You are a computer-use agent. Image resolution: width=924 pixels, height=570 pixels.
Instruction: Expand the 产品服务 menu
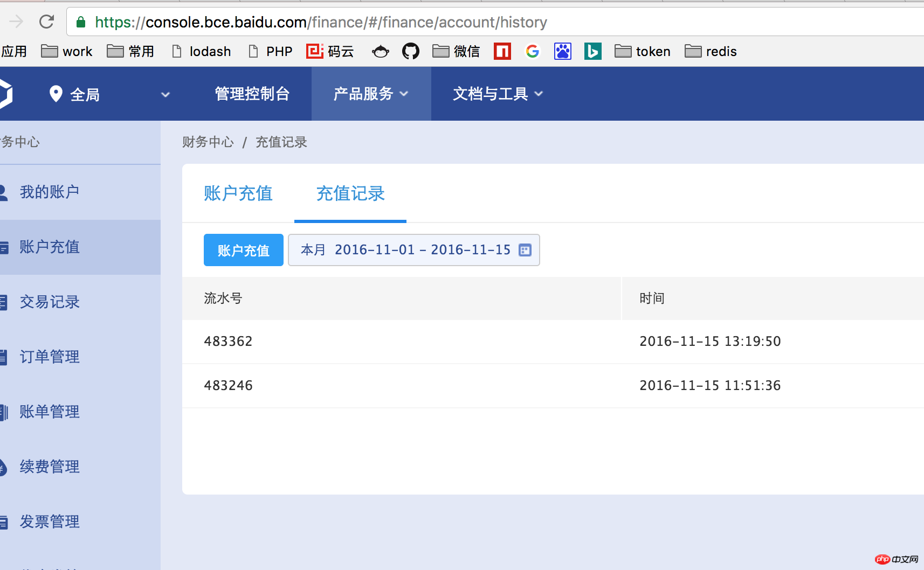[371, 94]
